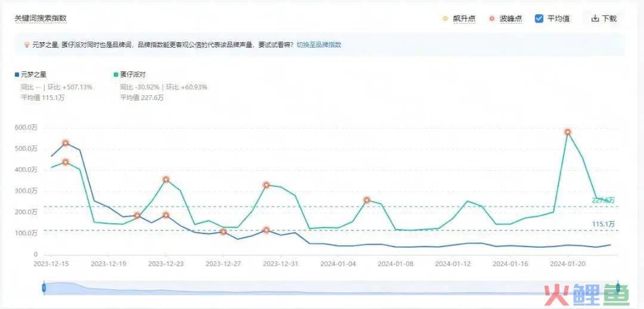The width and height of the screenshot is (644, 309).
Task: Click 蛋仔派对 平均值 227.6万 text
Action: click(142, 98)
